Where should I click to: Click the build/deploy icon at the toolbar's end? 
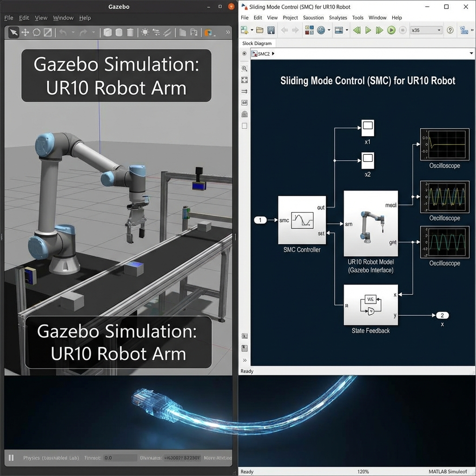pos(463,30)
